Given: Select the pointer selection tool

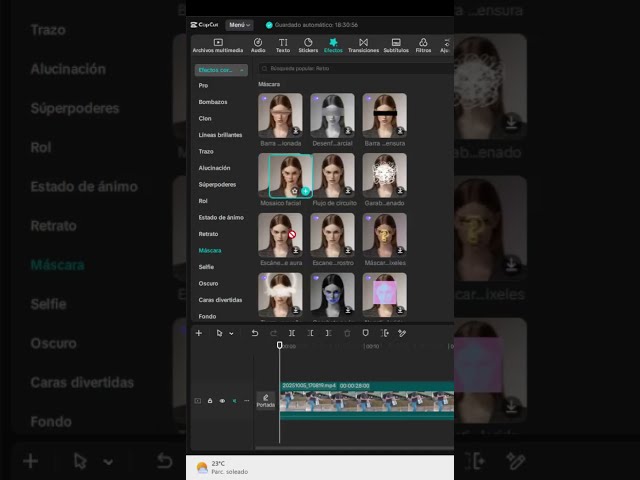Looking at the screenshot, I should pyautogui.click(x=219, y=333).
